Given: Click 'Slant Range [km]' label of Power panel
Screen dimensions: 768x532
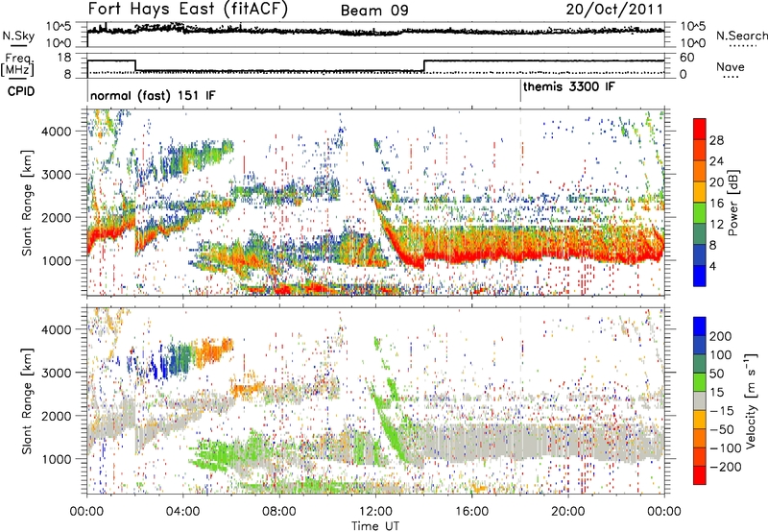Looking at the screenshot, I should [x=27, y=203].
